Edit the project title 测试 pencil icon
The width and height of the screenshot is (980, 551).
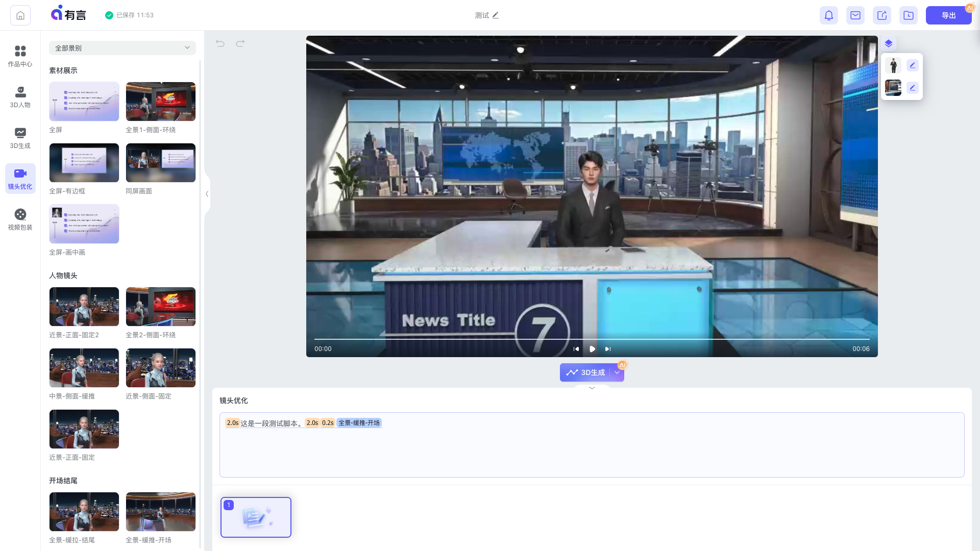495,15
